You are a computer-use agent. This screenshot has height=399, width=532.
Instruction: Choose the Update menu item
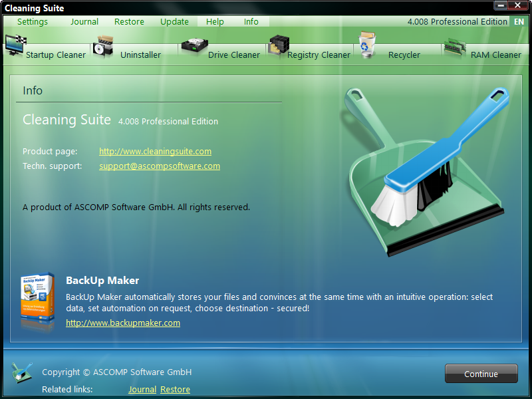coord(174,22)
